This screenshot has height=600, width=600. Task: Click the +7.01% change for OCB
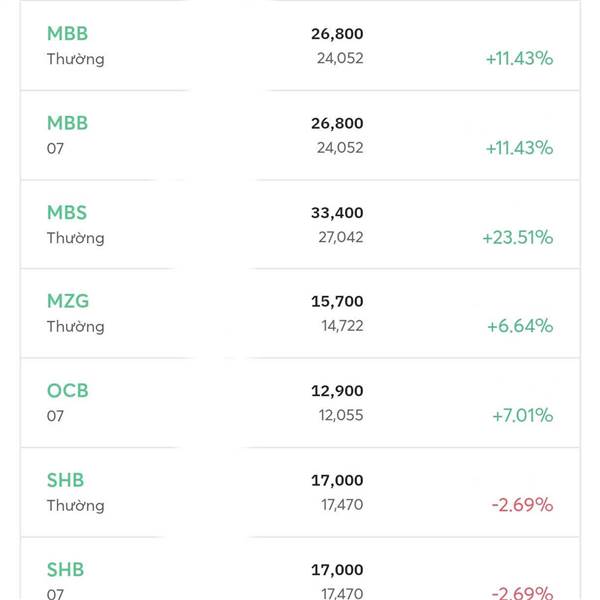point(522,415)
